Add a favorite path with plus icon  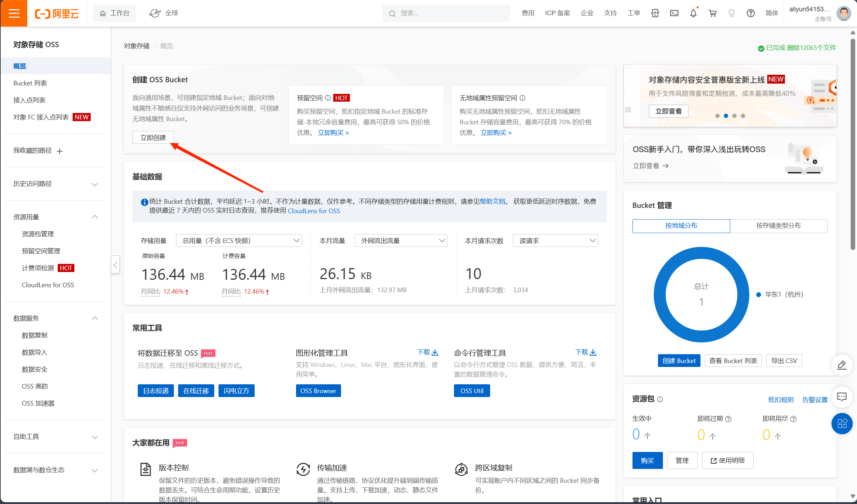pyautogui.click(x=59, y=151)
